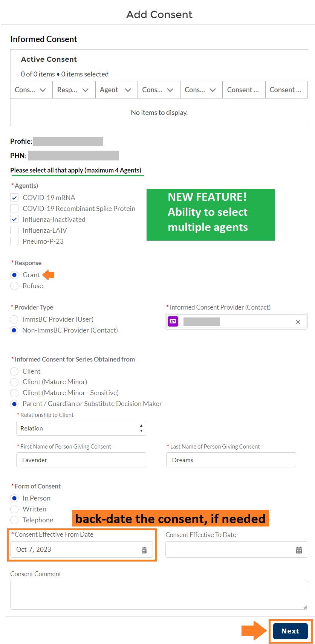Open the Relation dropdown

81,428
